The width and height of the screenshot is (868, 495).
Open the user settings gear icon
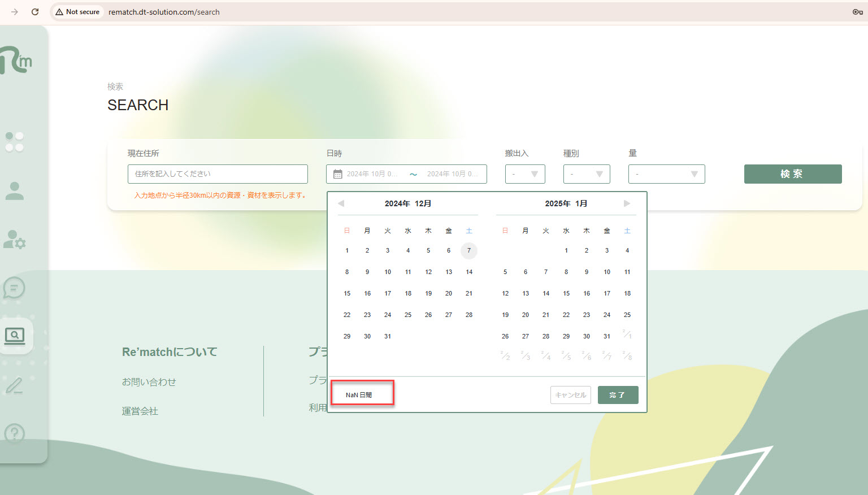pos(15,240)
